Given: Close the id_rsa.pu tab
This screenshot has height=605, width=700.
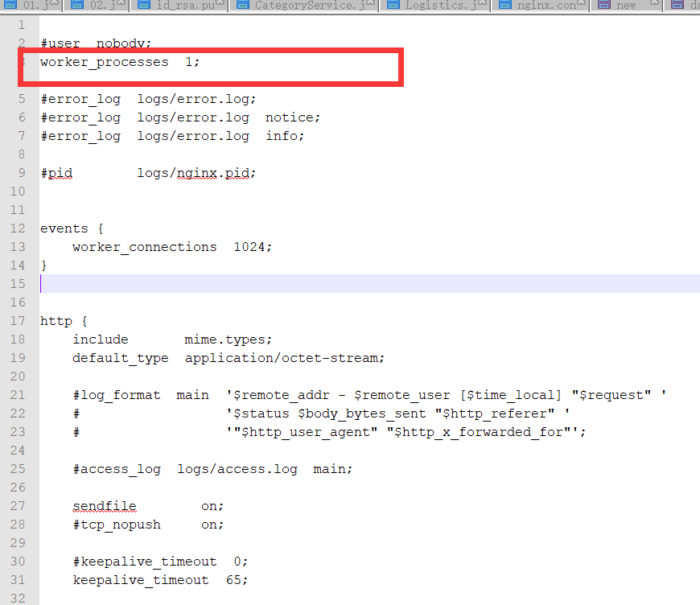Looking at the screenshot, I should (x=220, y=2).
